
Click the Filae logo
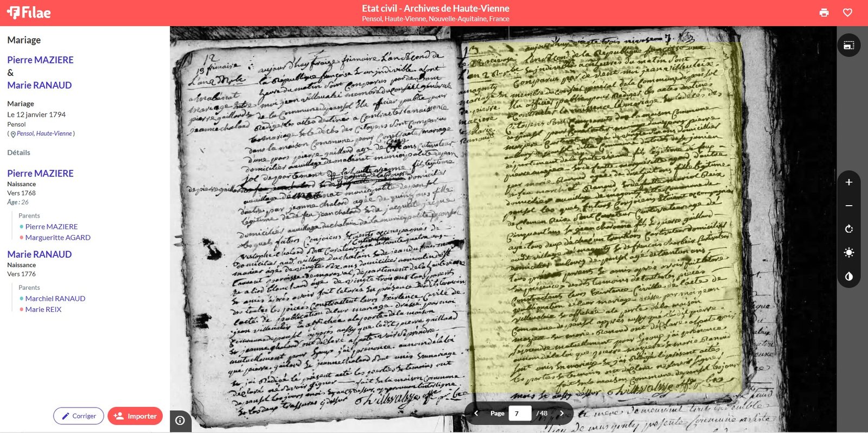click(29, 12)
